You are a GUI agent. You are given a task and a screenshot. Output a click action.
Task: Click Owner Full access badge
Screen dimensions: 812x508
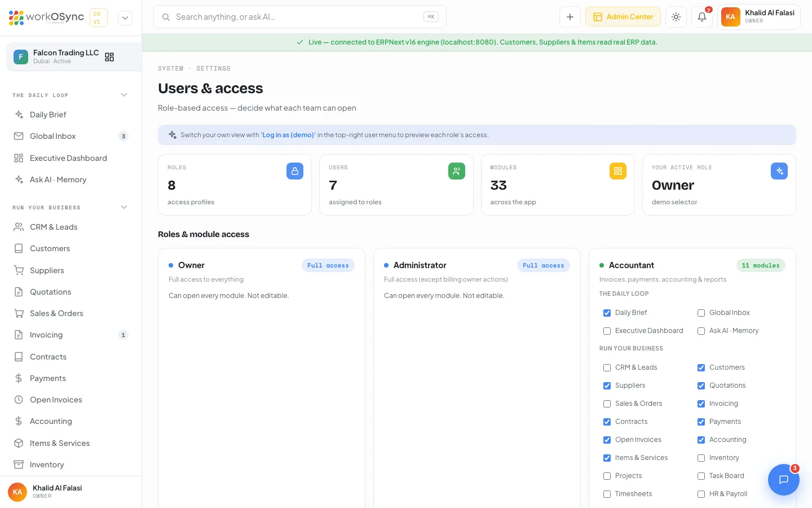pyautogui.click(x=328, y=265)
